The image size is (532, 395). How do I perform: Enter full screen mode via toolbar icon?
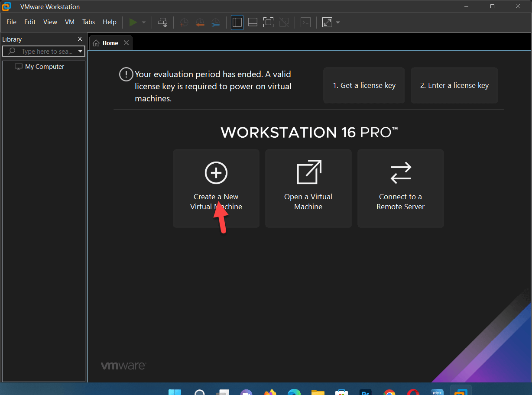(268, 23)
